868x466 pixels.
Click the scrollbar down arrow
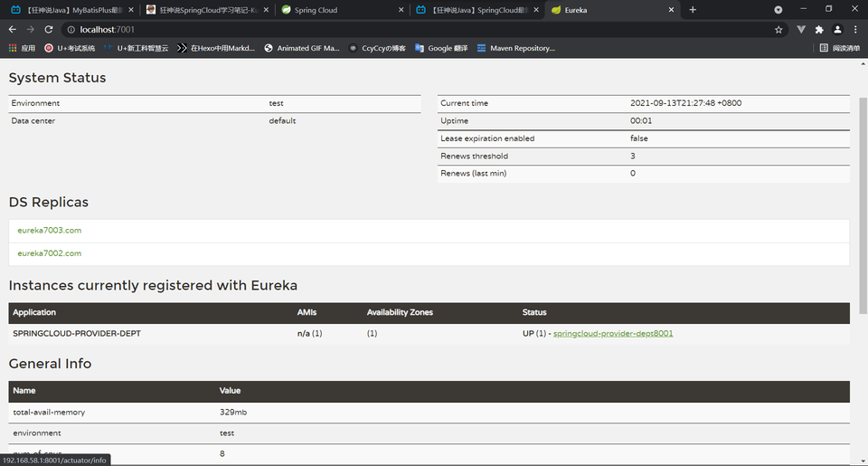[863, 461]
